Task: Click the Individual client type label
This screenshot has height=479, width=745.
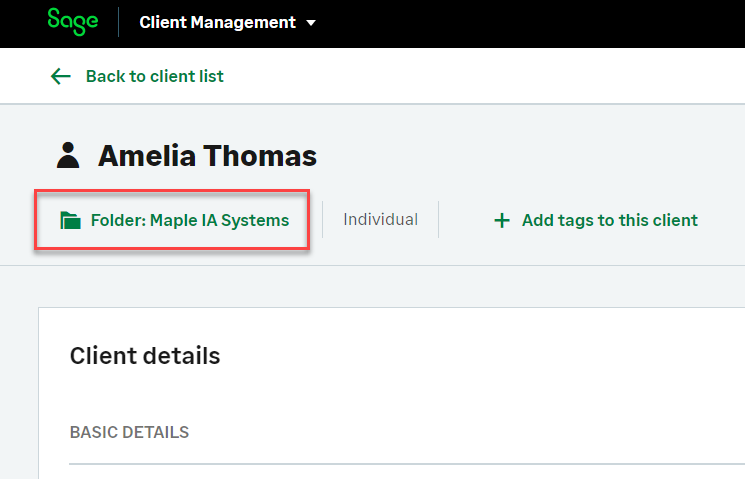Action: point(380,219)
